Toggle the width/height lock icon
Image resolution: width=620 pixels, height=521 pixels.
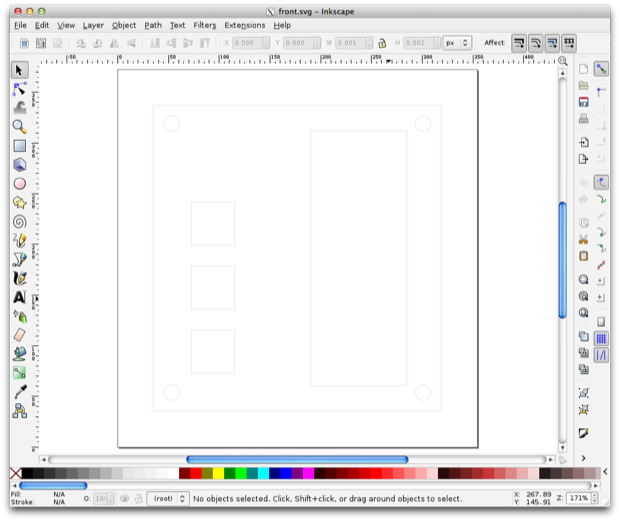coord(382,43)
